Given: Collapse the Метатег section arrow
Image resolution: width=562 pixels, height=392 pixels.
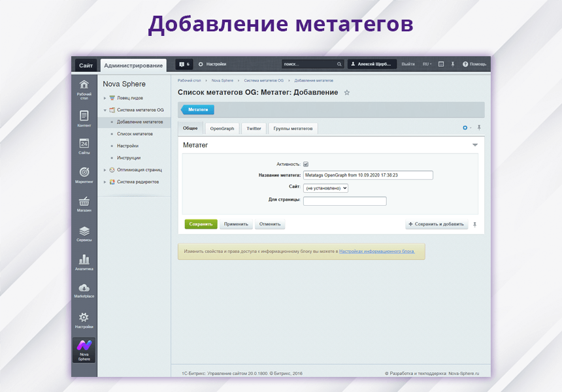Looking at the screenshot, I should click(475, 145).
